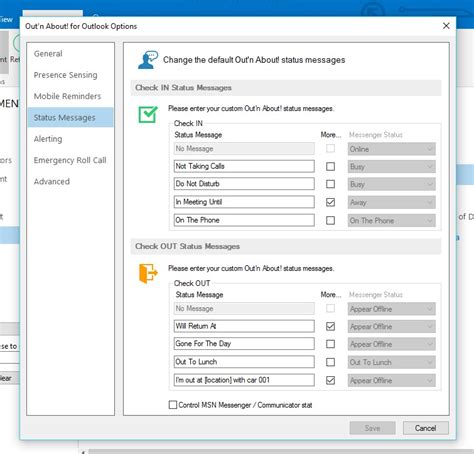Open the Out To Lunch messenger status dropdown
This screenshot has width=474, height=454.
(x=391, y=362)
